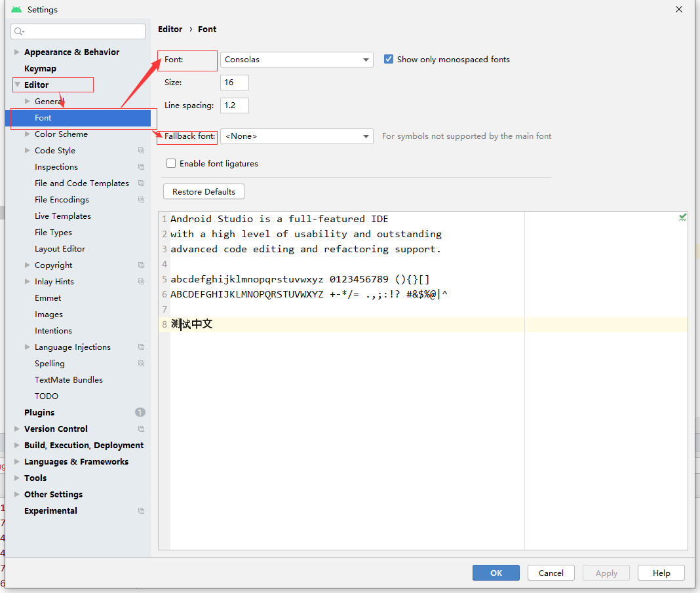The width and height of the screenshot is (700, 593).
Task: Close the Settings dialog window
Action: pos(679,9)
